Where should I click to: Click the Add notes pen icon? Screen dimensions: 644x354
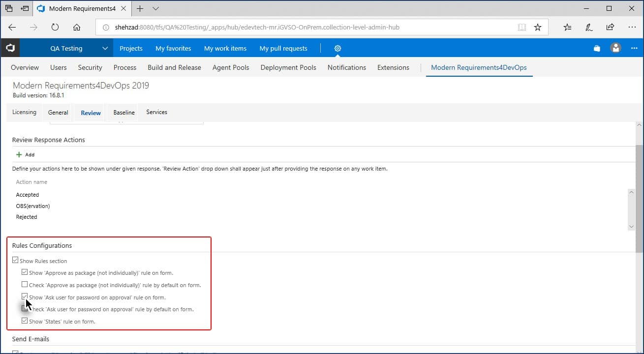[589, 28]
